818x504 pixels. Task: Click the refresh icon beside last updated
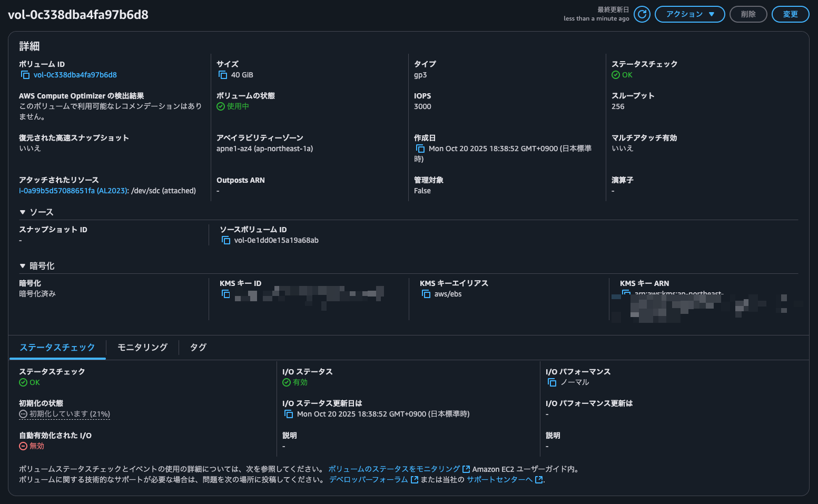[x=642, y=14]
